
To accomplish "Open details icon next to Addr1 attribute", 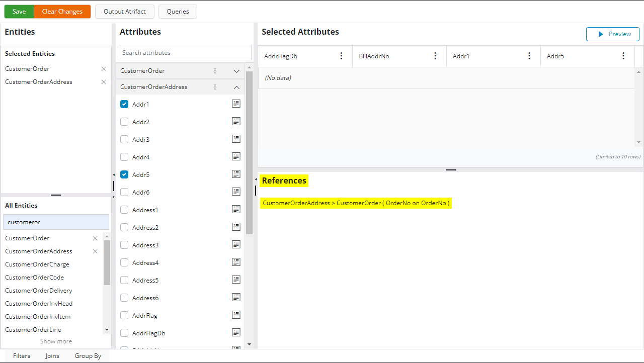I will pyautogui.click(x=236, y=104).
